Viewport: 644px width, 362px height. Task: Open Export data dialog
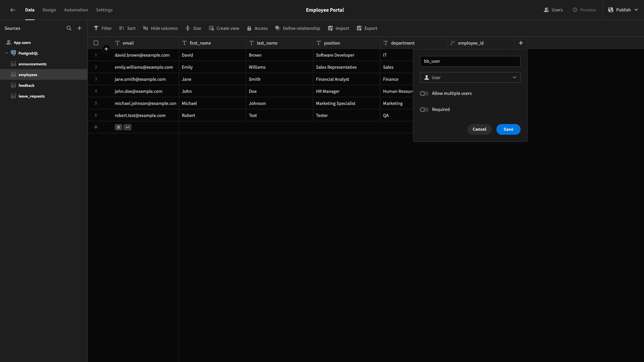click(367, 28)
